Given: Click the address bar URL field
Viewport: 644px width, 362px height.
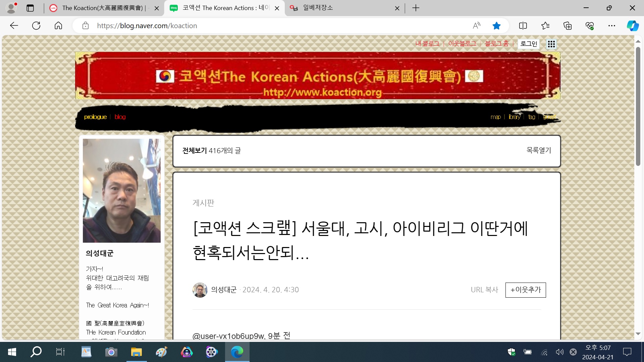Looking at the screenshot, I should 282,26.
